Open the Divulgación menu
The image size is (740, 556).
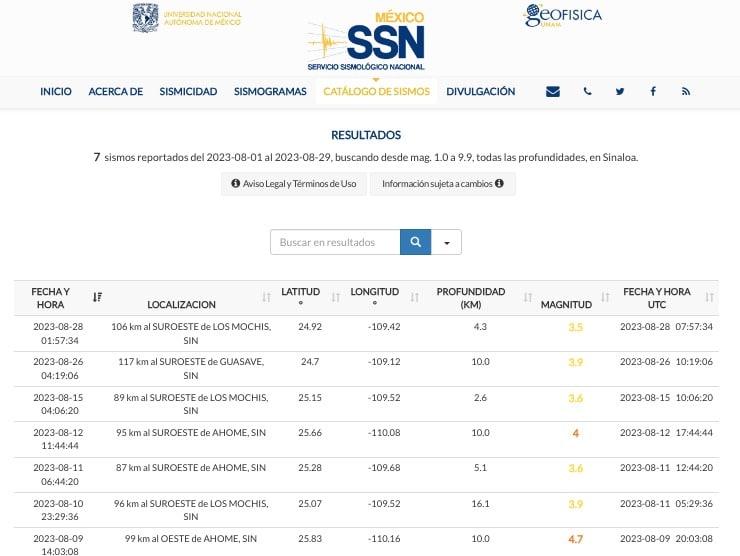coord(480,92)
